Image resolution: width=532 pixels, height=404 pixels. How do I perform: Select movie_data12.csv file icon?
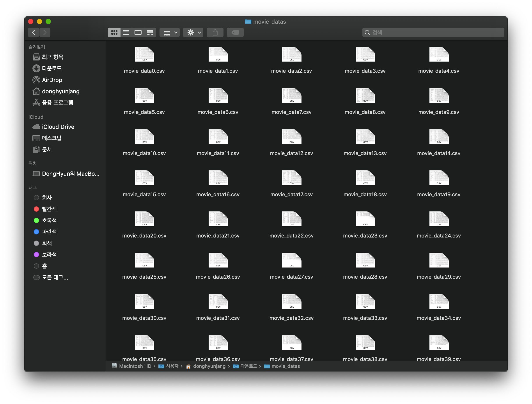coord(291,136)
